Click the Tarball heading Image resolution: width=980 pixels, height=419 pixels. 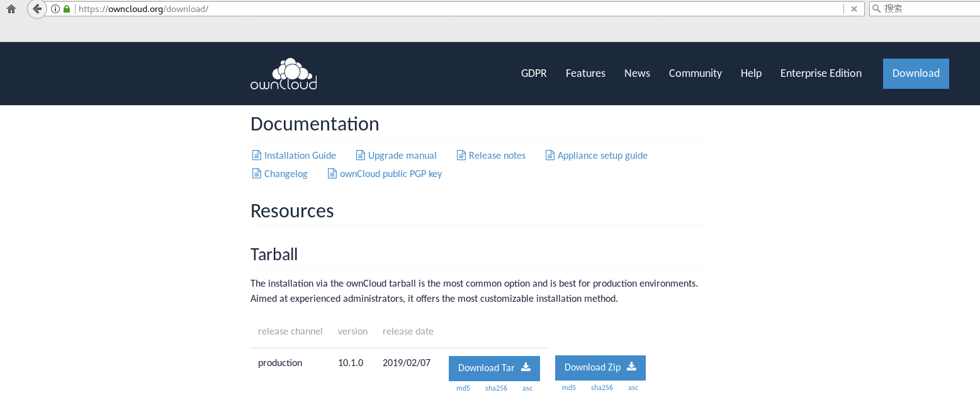coord(274,255)
